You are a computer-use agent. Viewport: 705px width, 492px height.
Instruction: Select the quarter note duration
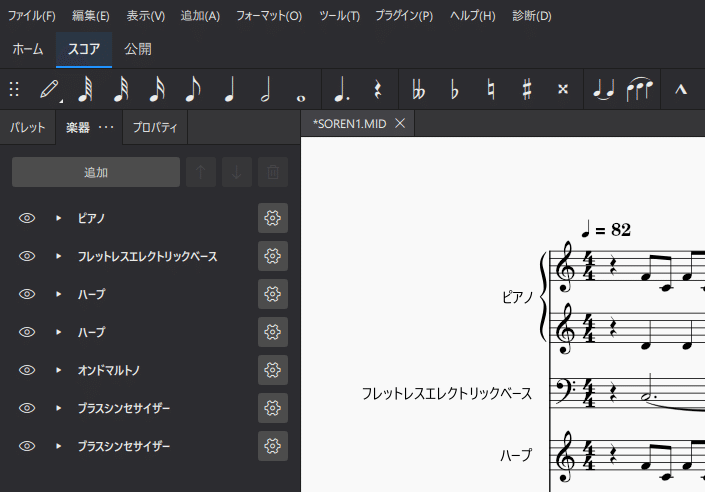pyautogui.click(x=229, y=89)
